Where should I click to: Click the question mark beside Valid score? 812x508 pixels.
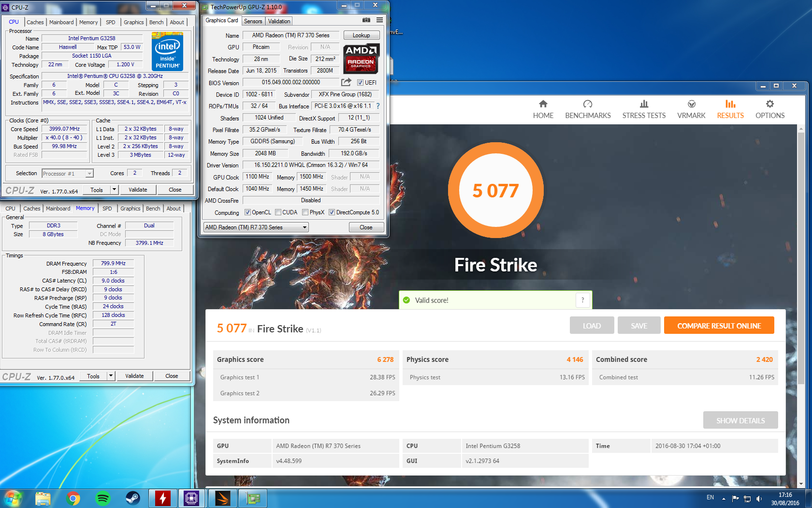(x=583, y=300)
